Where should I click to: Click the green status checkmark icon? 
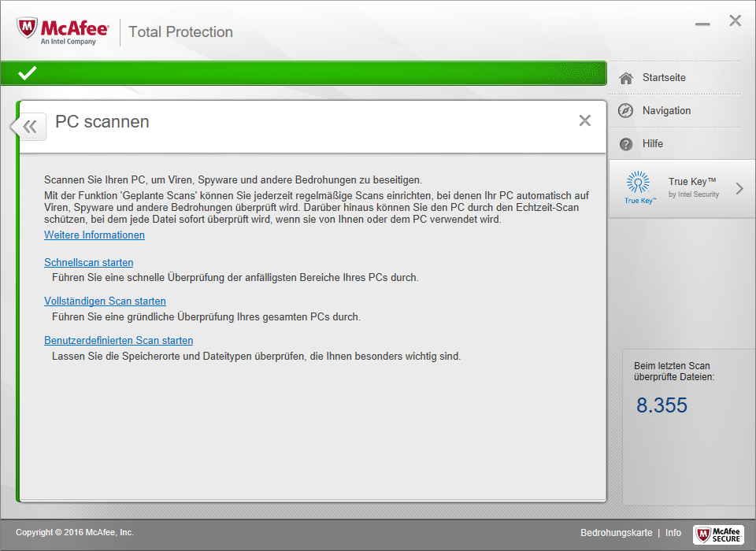(28, 73)
